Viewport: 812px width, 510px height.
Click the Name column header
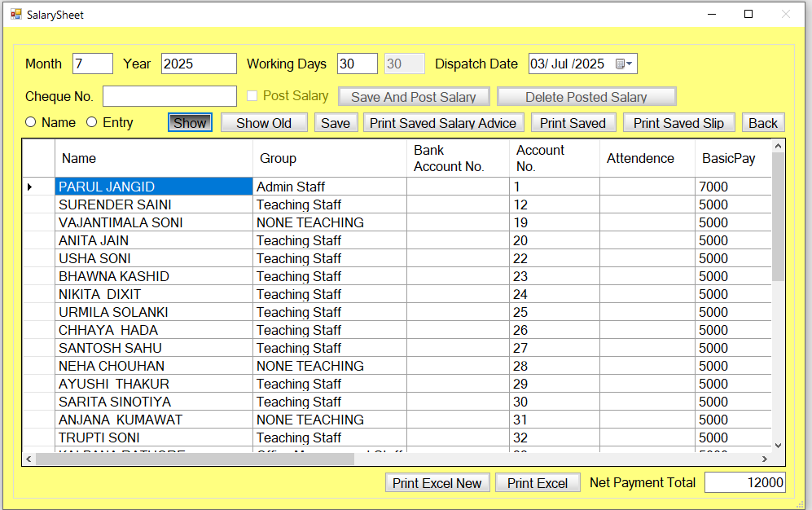[x=154, y=158]
